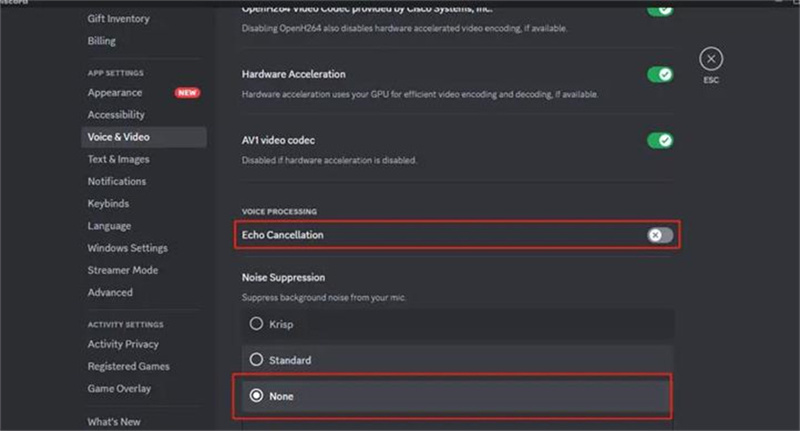Image resolution: width=800 pixels, height=431 pixels.
Task: Go to the Billing section
Action: pos(101,41)
